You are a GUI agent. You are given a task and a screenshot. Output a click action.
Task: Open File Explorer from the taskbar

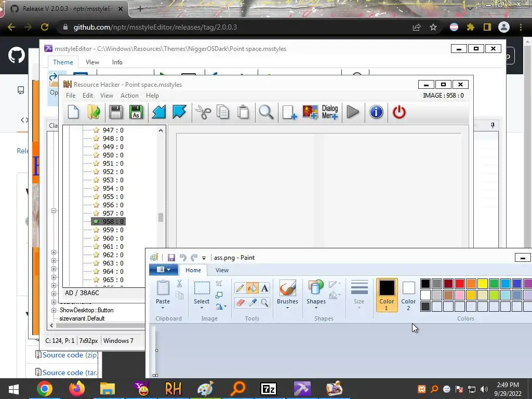[x=108, y=389]
